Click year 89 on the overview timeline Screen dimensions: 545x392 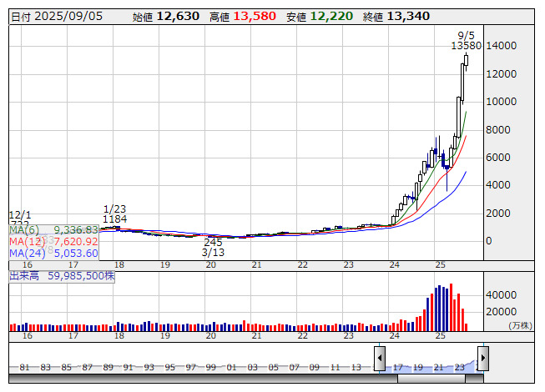pos(108,367)
